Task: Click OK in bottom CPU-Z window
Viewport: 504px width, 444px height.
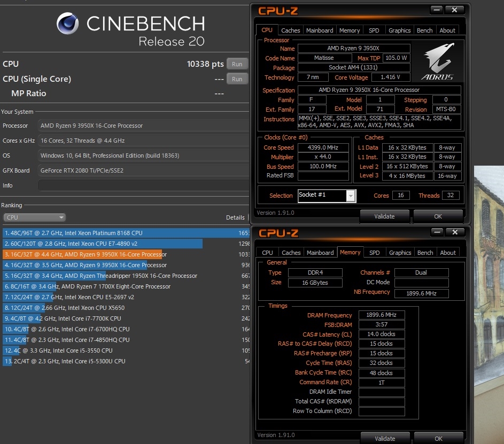Action: point(438,439)
